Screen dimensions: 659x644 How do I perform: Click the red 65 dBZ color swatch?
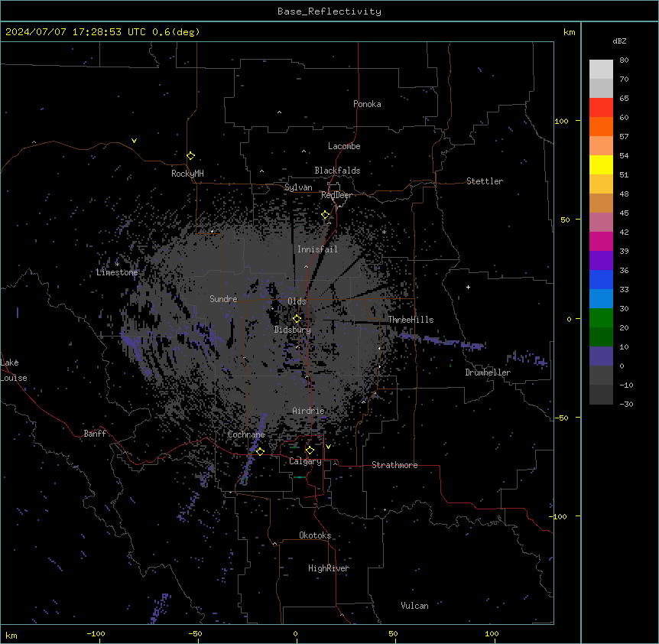pyautogui.click(x=601, y=108)
